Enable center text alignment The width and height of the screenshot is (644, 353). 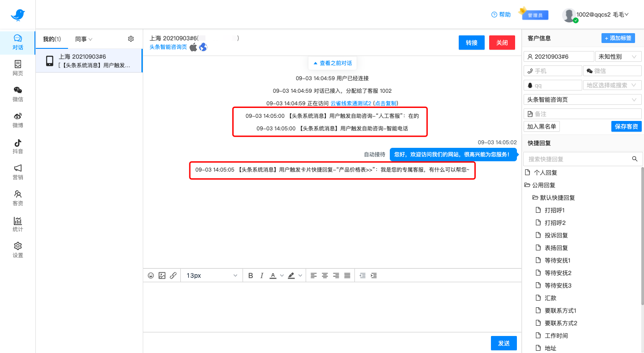[324, 276]
